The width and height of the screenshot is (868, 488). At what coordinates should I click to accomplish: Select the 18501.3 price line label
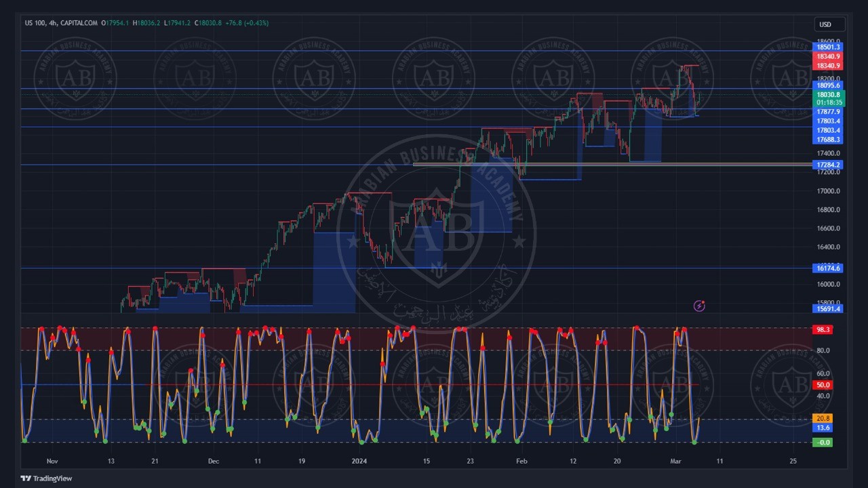[828, 47]
